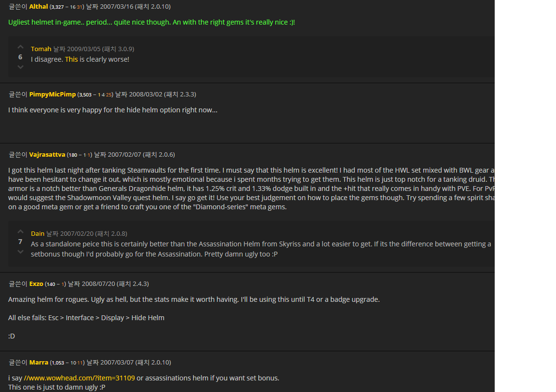
Task: Click the vote score 6 on Tomah's reply
Action: [x=20, y=57]
